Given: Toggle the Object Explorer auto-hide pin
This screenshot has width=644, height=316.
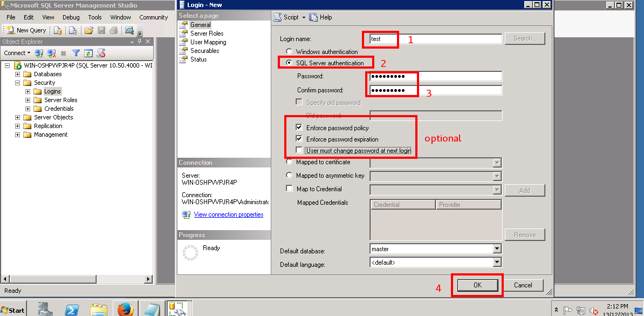Looking at the screenshot, I should [x=140, y=42].
